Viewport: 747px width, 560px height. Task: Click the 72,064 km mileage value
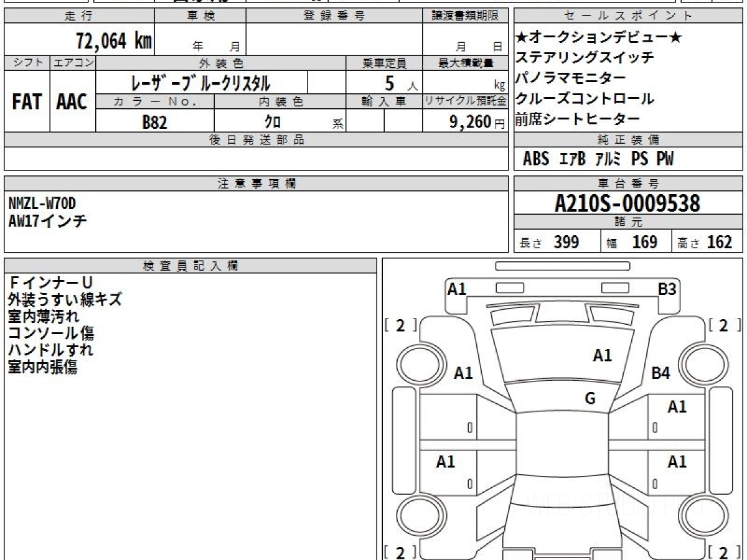click(x=114, y=42)
